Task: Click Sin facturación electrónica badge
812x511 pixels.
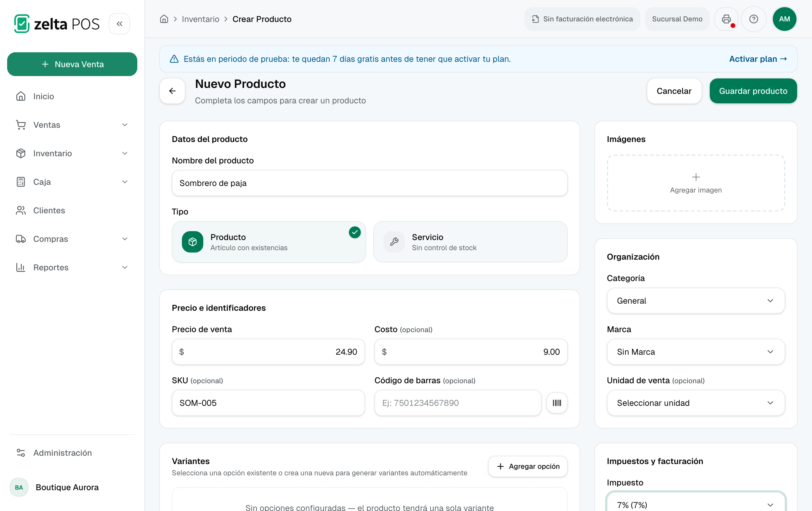Action: [x=582, y=19]
